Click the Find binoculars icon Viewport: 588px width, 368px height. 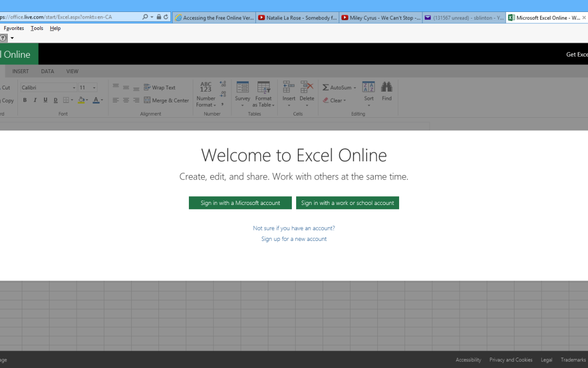pyautogui.click(x=387, y=88)
